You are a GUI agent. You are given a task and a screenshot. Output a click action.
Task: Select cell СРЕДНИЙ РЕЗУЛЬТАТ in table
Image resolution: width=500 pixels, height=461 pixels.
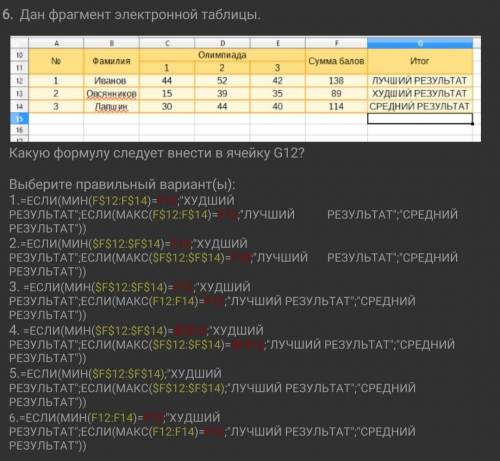420,107
